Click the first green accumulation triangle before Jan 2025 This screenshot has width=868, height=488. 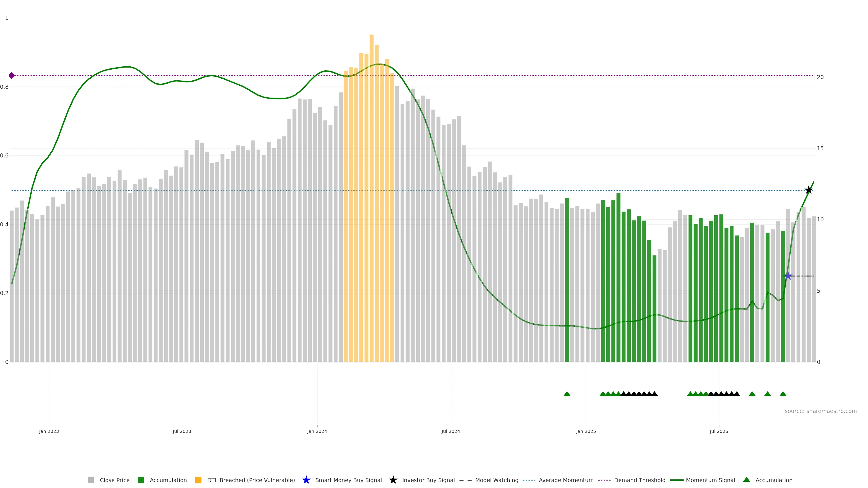coord(567,394)
